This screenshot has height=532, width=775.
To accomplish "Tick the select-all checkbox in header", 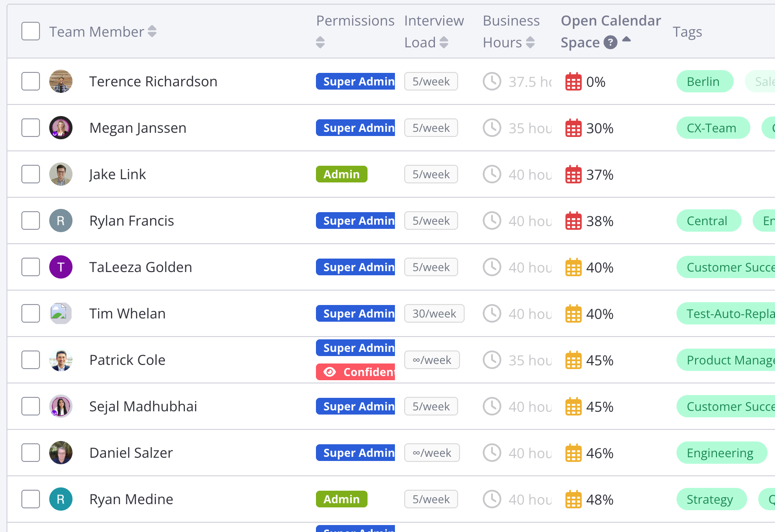I will click(31, 31).
